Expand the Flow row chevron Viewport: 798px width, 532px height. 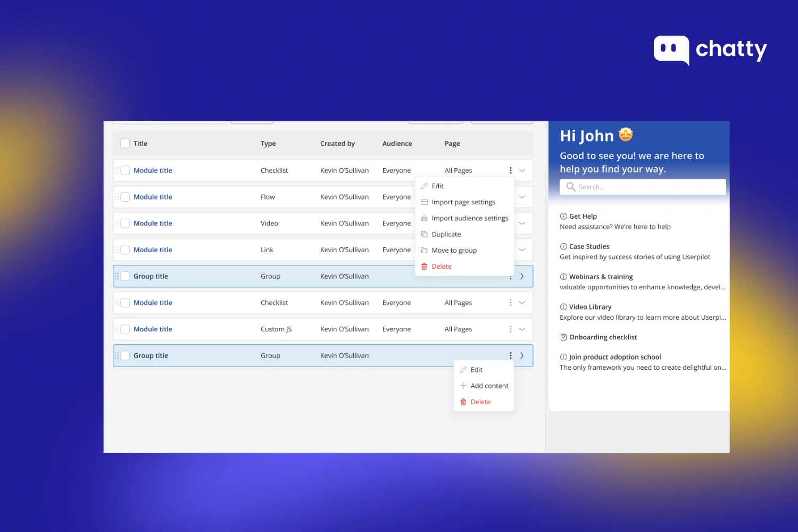click(x=522, y=197)
